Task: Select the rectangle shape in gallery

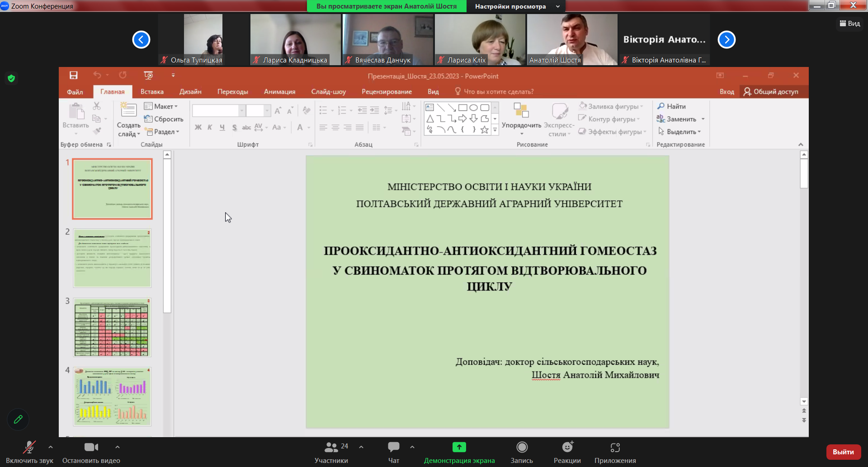Action: coord(462,107)
